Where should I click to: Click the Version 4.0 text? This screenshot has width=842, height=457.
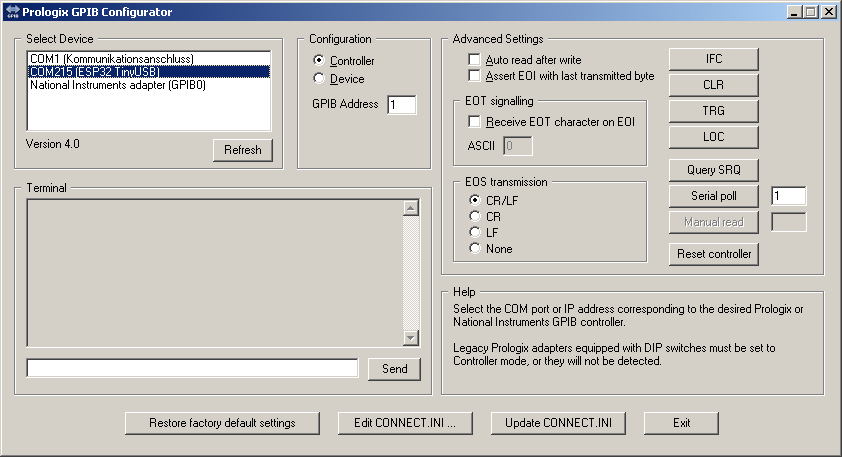53,144
